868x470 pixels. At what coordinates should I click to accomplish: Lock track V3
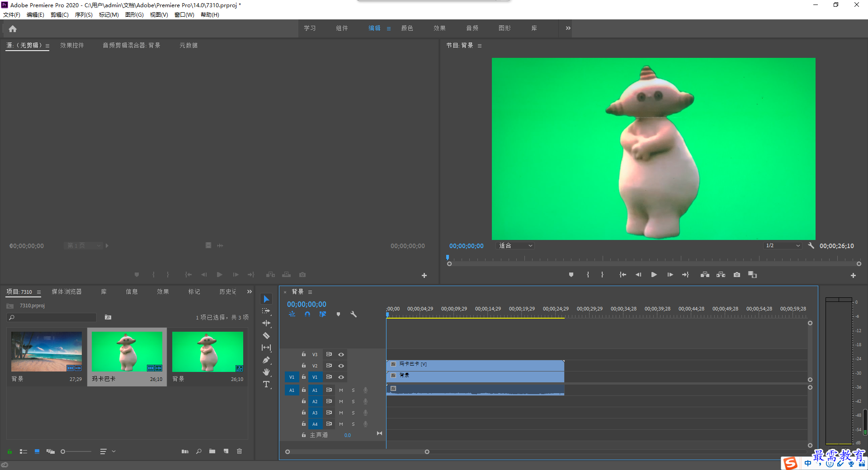(x=304, y=354)
